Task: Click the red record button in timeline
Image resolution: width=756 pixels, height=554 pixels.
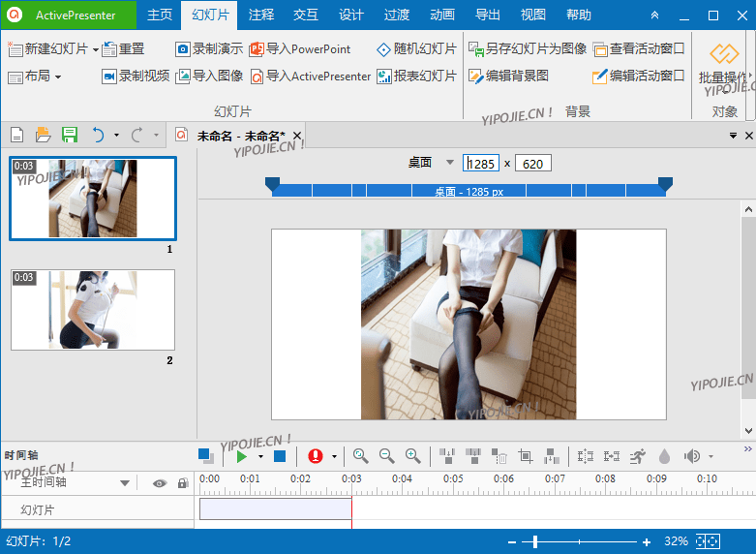Action: pyautogui.click(x=315, y=456)
